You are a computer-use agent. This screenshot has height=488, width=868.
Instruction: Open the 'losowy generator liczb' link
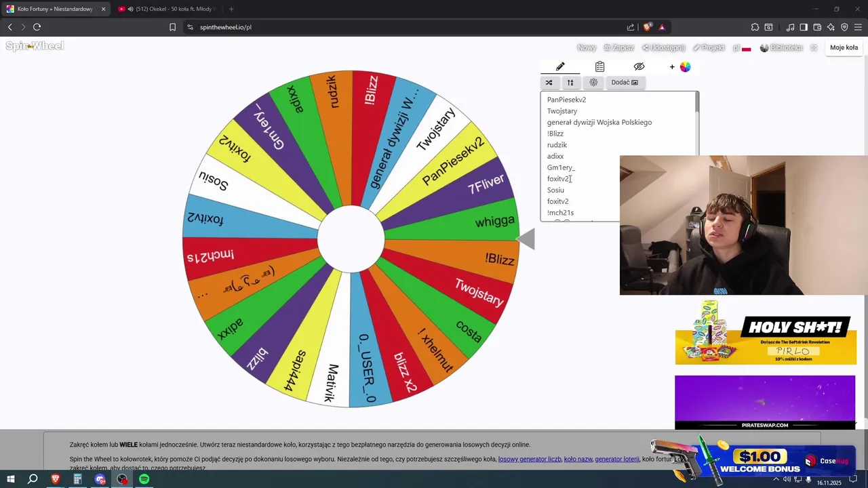(x=530, y=459)
